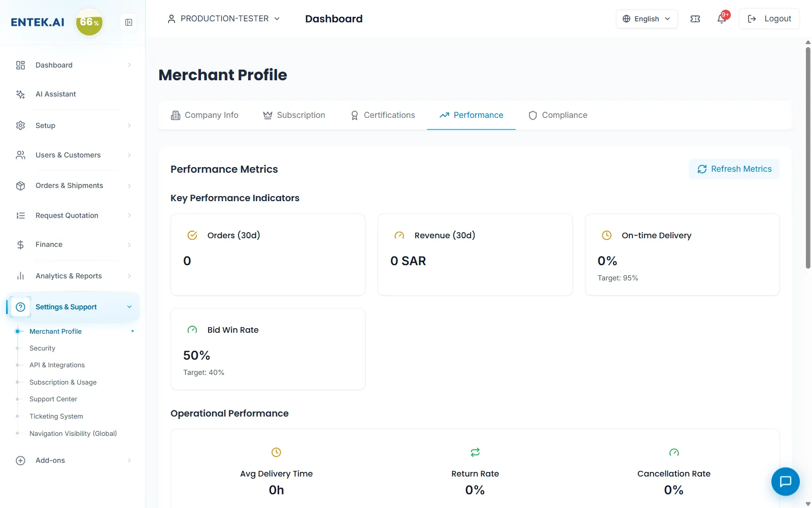Click the On-time Delivery clock icon

[x=606, y=235]
